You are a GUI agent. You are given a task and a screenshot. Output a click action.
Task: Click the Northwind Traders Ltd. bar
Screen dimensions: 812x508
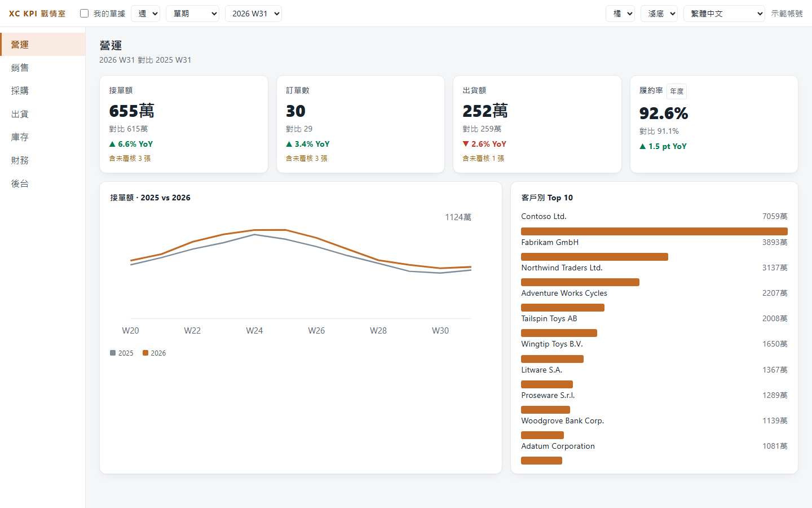click(580, 282)
